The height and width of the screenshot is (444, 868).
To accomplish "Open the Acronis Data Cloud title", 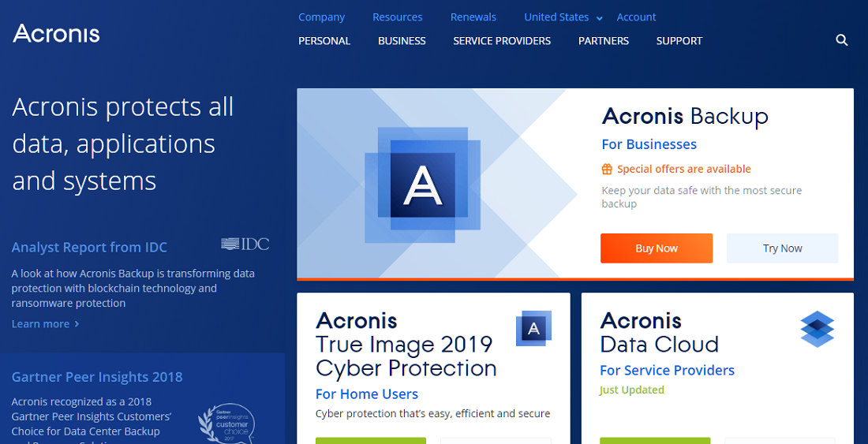I will (660, 332).
